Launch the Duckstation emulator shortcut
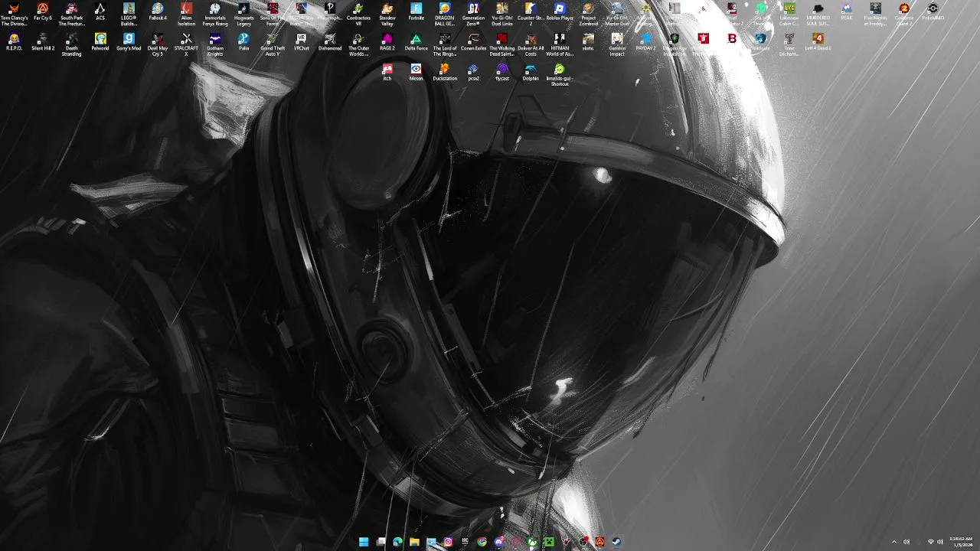The width and height of the screenshot is (980, 551). click(x=445, y=72)
